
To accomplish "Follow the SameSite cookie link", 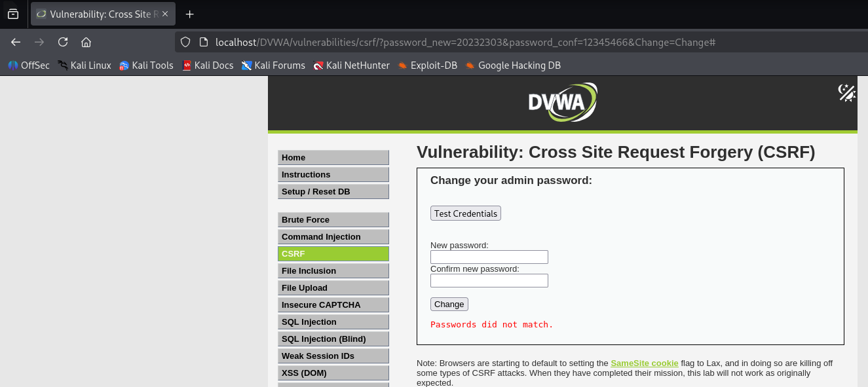I will pyautogui.click(x=645, y=363).
